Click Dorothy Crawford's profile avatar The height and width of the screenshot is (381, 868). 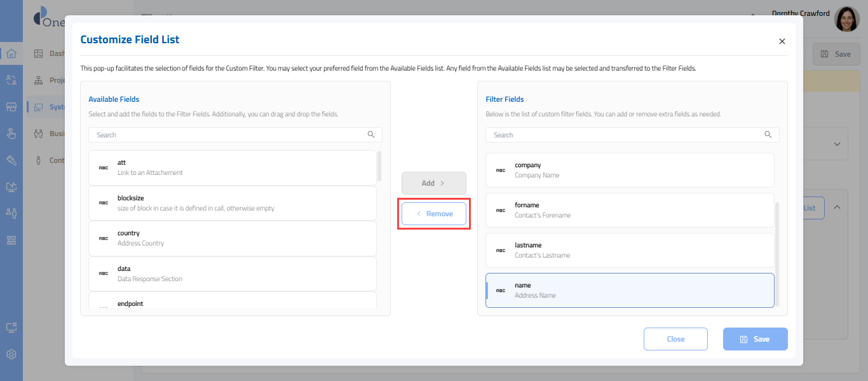click(x=846, y=19)
